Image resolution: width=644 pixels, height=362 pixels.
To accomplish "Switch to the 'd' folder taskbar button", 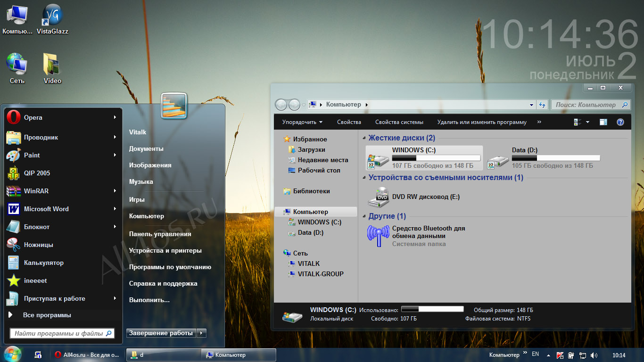I will tap(163, 355).
